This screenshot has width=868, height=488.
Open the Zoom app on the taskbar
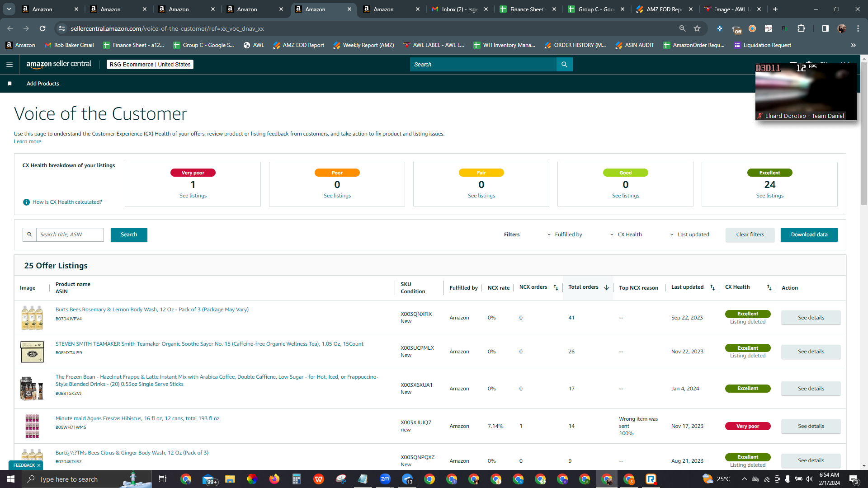385,479
